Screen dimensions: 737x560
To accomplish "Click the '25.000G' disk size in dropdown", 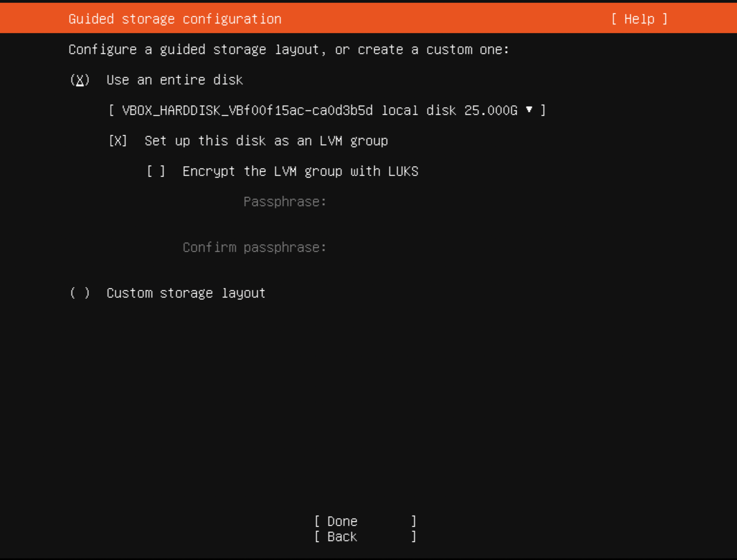I will [x=491, y=111].
